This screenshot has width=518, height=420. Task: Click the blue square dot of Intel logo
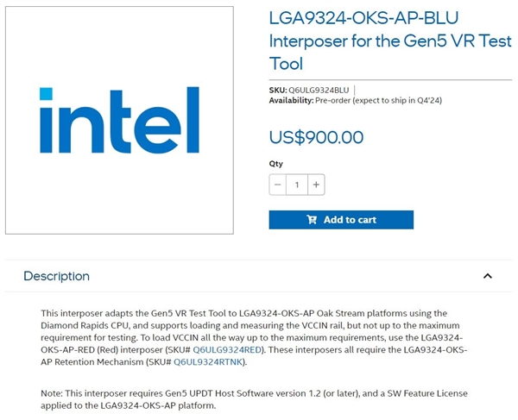coord(46,93)
